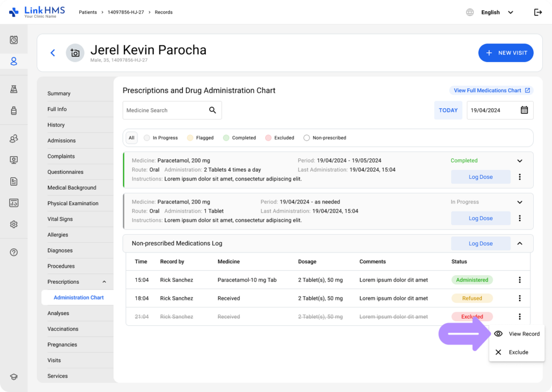Click the Medicine Search input field
552x392 pixels.
click(164, 110)
